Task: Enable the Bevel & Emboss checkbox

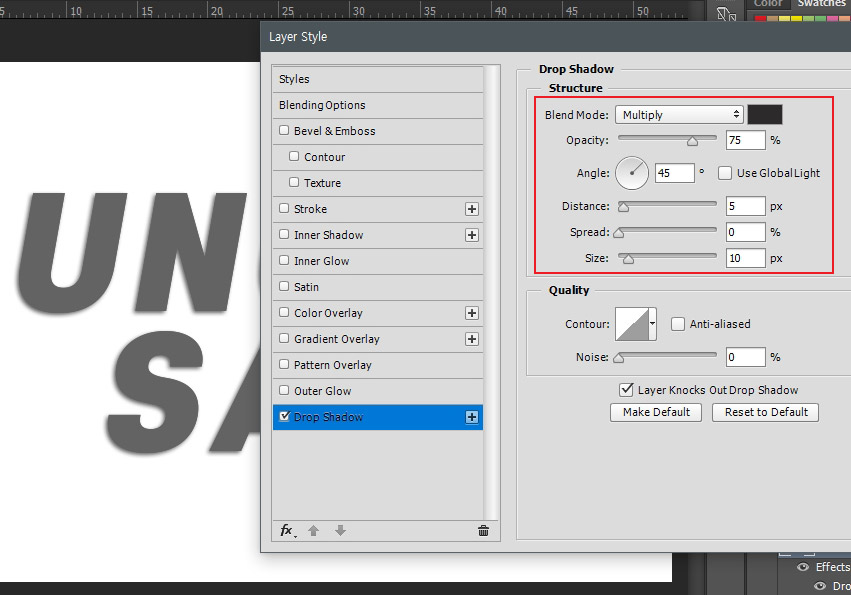Action: 284,130
